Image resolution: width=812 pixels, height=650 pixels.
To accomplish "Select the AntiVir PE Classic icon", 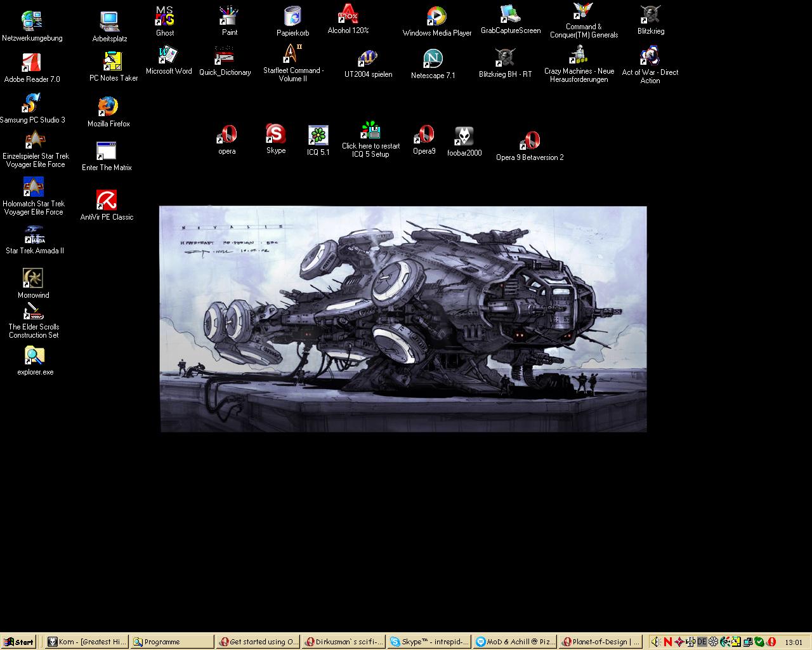I will click(107, 201).
